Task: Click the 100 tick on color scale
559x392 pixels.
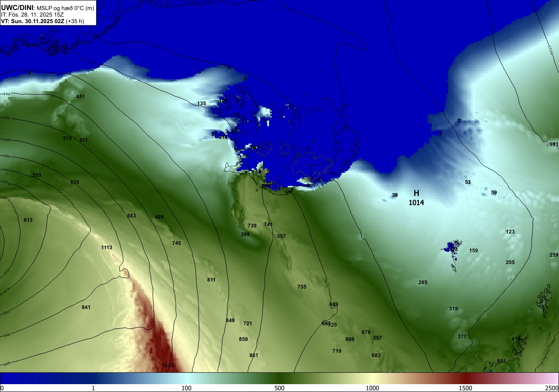Action: click(186, 388)
